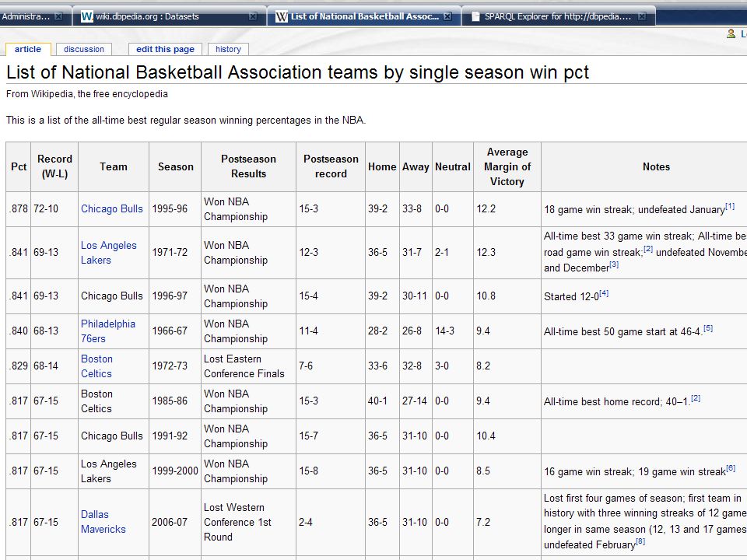Open the discussion page tab
The height and width of the screenshot is (560, 747).
84,49
